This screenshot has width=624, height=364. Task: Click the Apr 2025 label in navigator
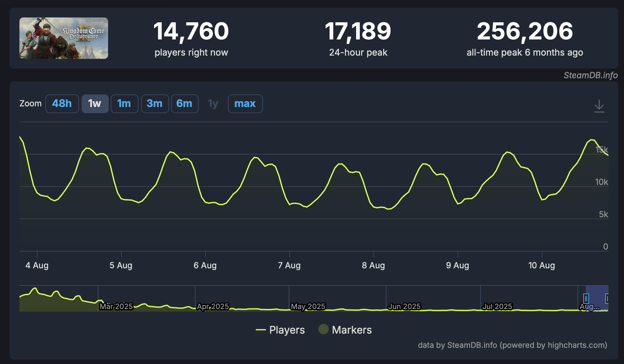click(x=213, y=306)
